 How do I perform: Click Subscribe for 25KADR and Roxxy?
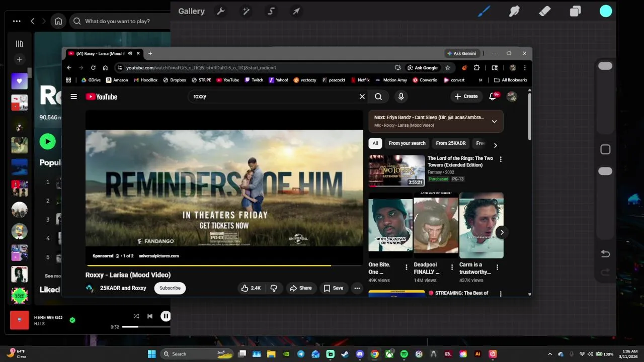(x=170, y=288)
